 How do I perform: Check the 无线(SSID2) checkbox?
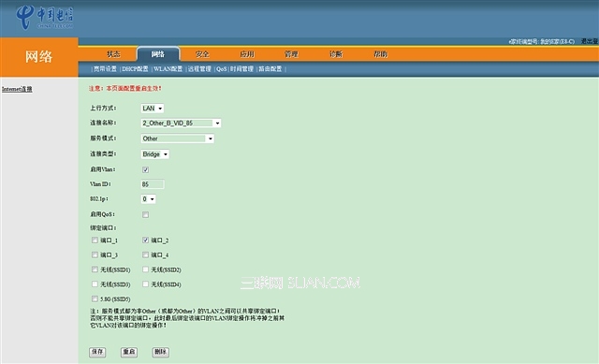(146, 269)
